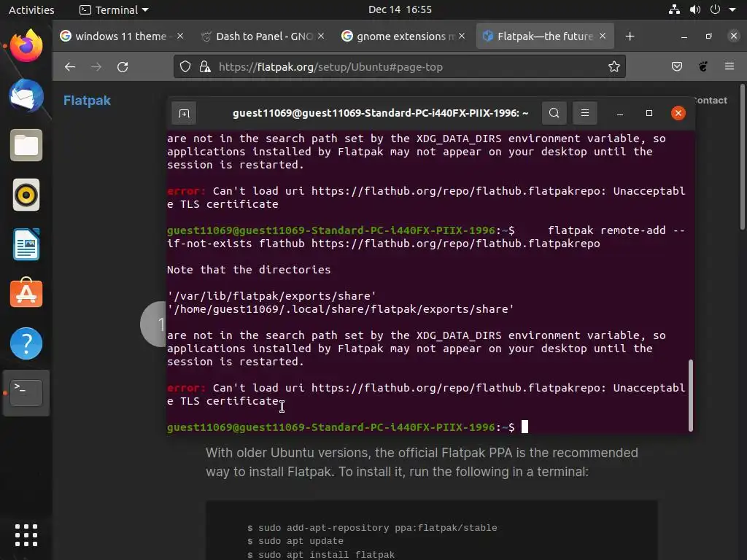Click Firefox back navigation arrow
Image resolution: width=747 pixels, height=560 pixels.
tap(70, 66)
